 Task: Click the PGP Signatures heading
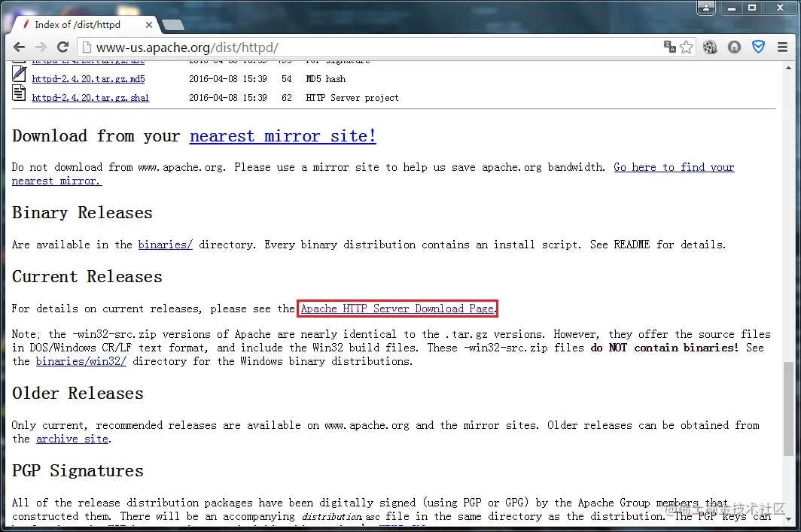tap(78, 471)
